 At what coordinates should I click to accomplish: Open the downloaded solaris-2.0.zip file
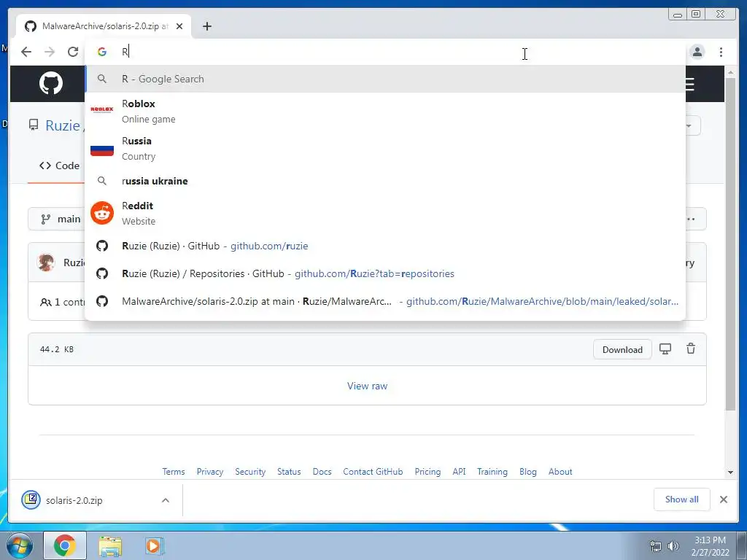[x=74, y=500]
